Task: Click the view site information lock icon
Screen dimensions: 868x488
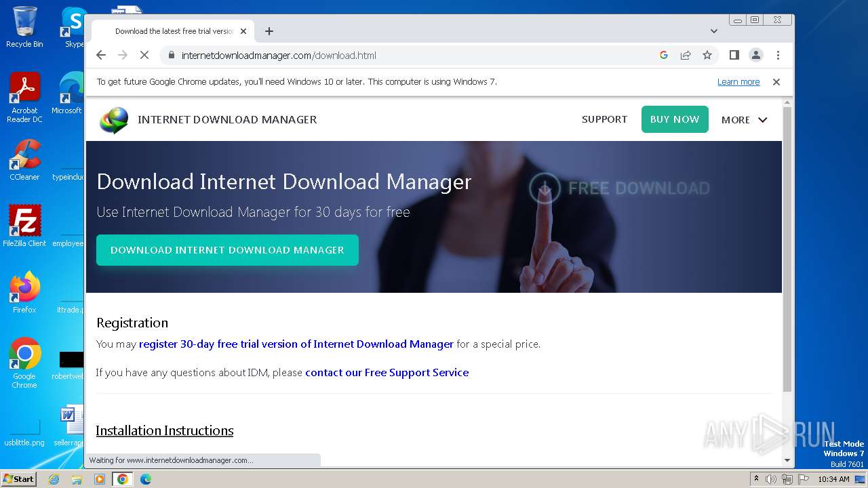Action: click(x=171, y=56)
